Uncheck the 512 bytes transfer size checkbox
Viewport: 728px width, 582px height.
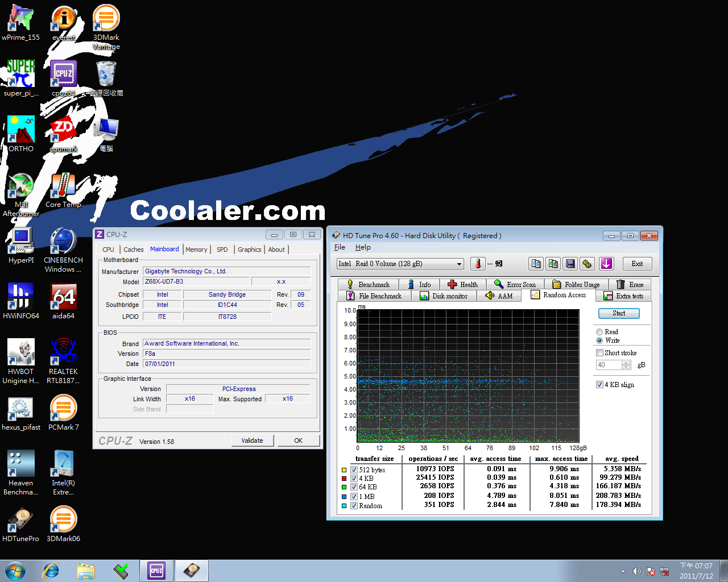tap(354, 470)
